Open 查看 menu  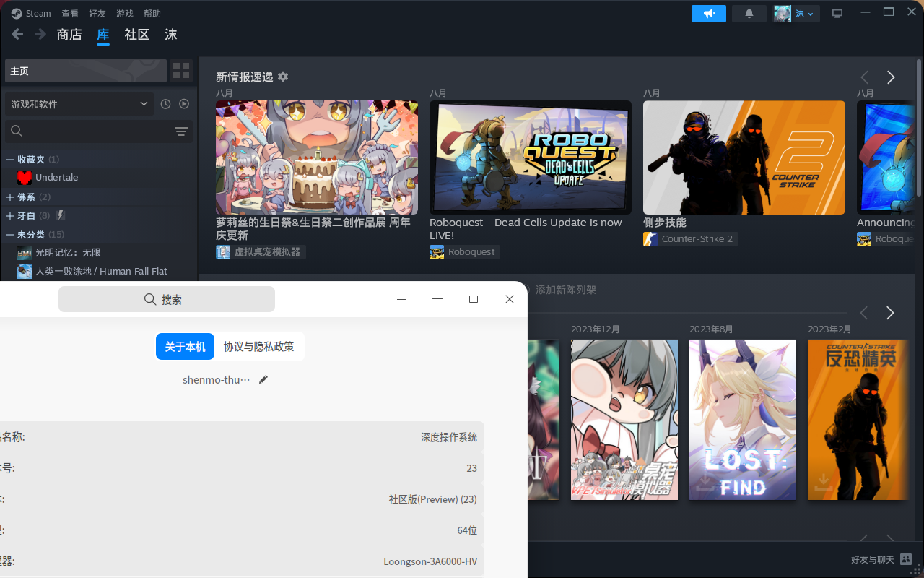[70, 14]
